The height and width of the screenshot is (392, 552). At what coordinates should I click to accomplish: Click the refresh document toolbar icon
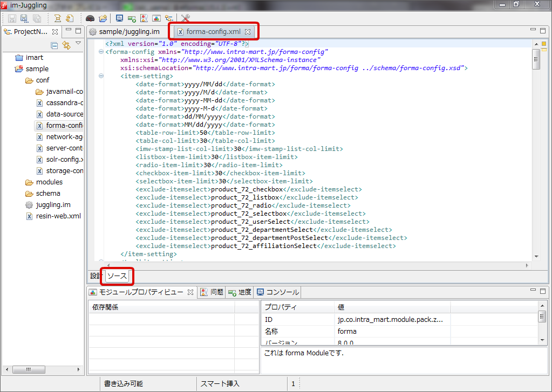(70, 18)
